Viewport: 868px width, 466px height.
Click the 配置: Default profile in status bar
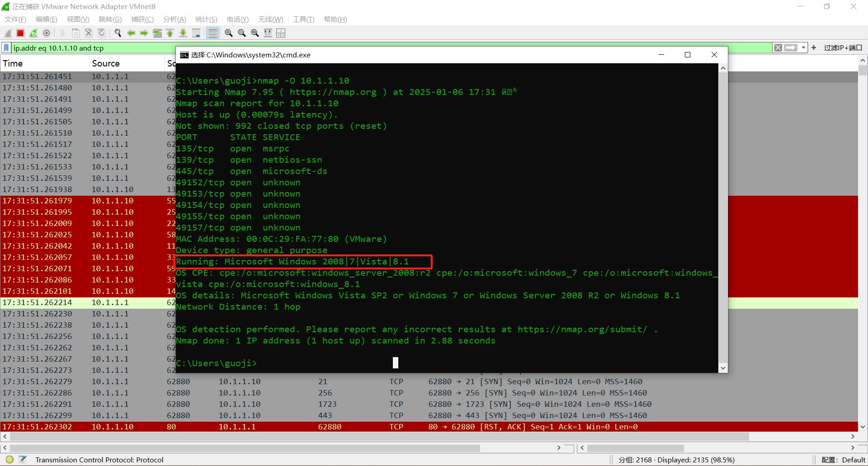[x=843, y=460]
